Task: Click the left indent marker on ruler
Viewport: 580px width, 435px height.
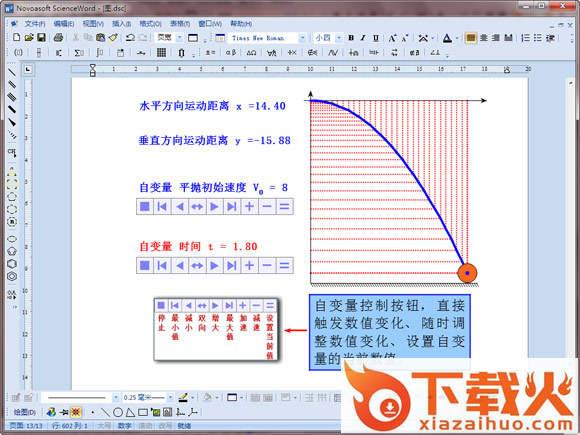Action: [x=92, y=70]
